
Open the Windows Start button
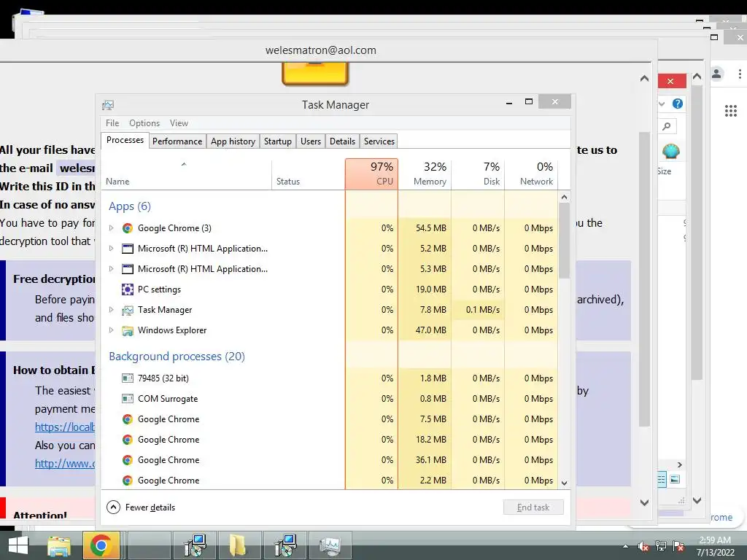(18, 545)
